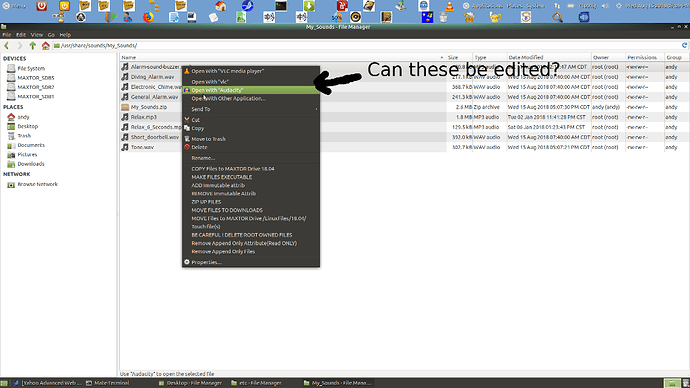The width and height of the screenshot is (690, 388).
Task: Click the Back navigation arrow
Action: 7,45
